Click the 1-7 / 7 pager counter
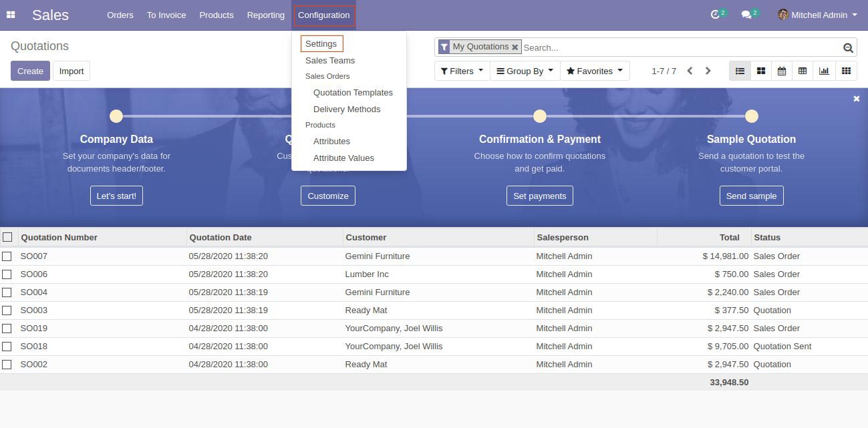This screenshot has height=428, width=868. [x=664, y=71]
